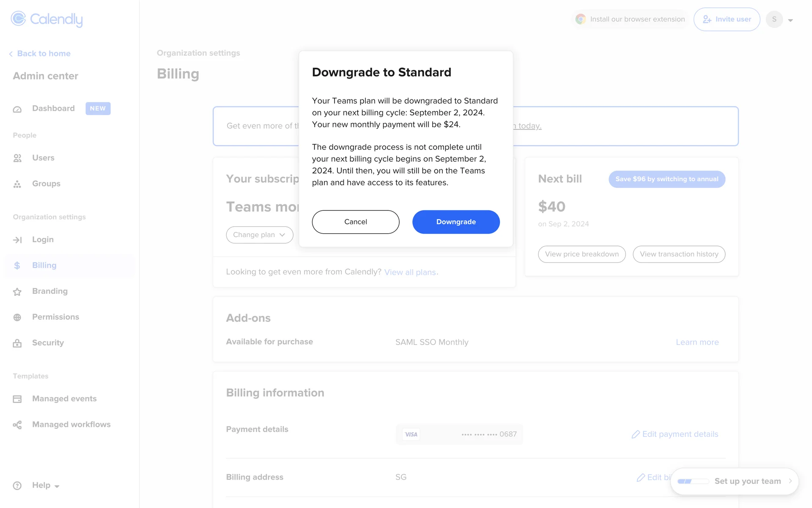Screen dimensions: 812x508
Task: Click the Groups dots icon
Action: (x=17, y=184)
